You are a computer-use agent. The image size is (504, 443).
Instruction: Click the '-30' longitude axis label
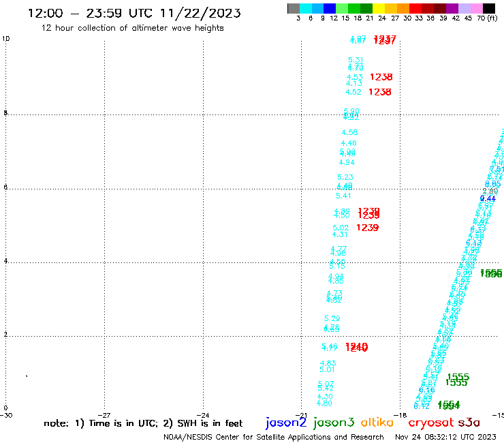[x=6, y=415]
